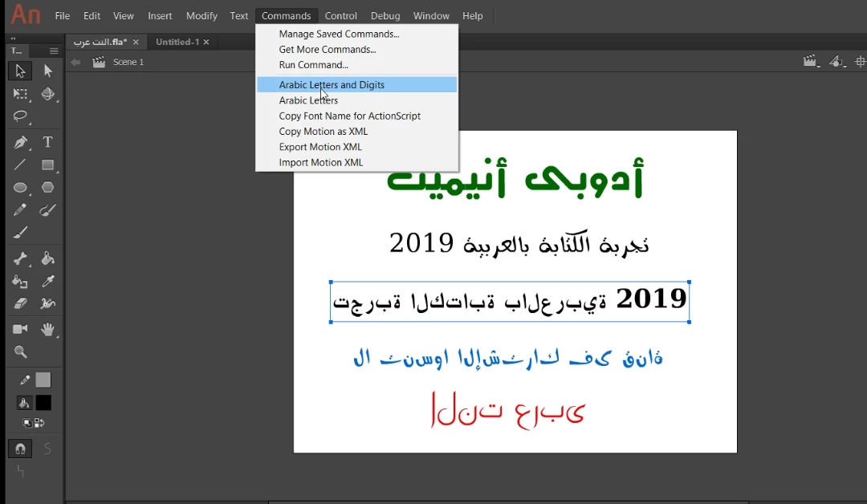Collapse the tools panel with double arrows
867x504 pixels.
[x=14, y=39]
